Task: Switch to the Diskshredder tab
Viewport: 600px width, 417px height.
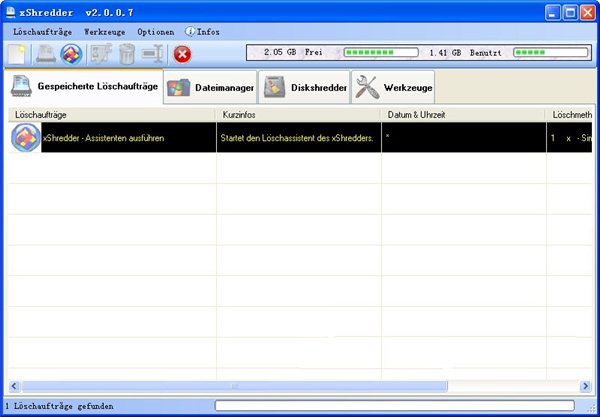Action: point(306,88)
